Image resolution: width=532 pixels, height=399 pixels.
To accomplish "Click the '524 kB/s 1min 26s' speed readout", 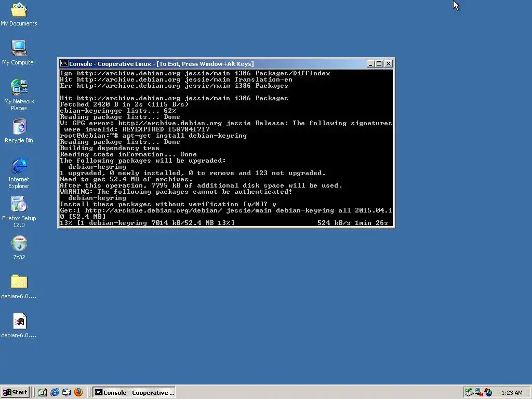I will [353, 223].
